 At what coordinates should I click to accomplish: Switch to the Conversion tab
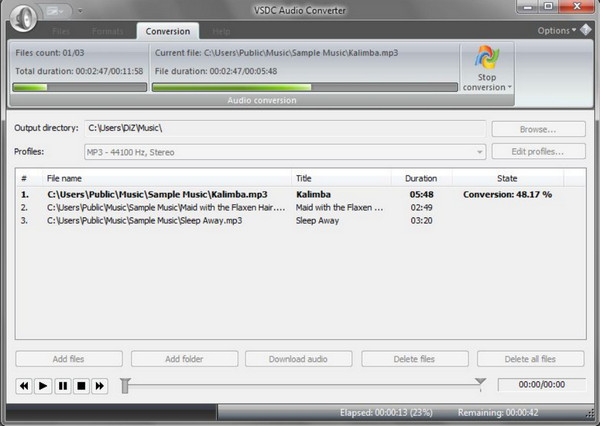(x=167, y=32)
